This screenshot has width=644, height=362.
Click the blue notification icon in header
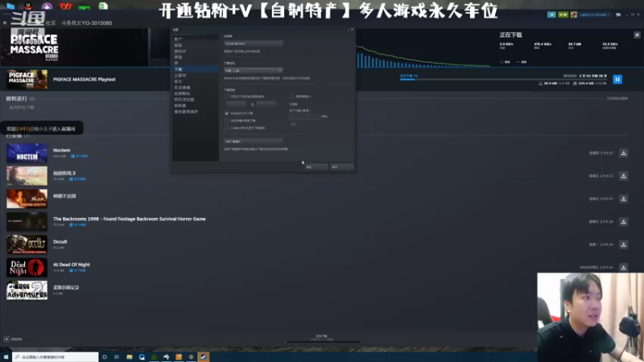[x=551, y=14]
